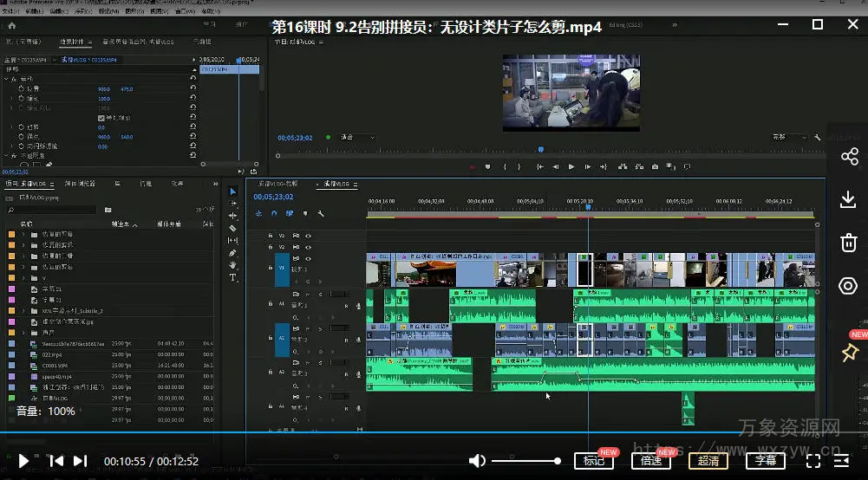Select the Hand tool in the tools panel
Viewport: 868px width, 480px height.
click(232, 265)
